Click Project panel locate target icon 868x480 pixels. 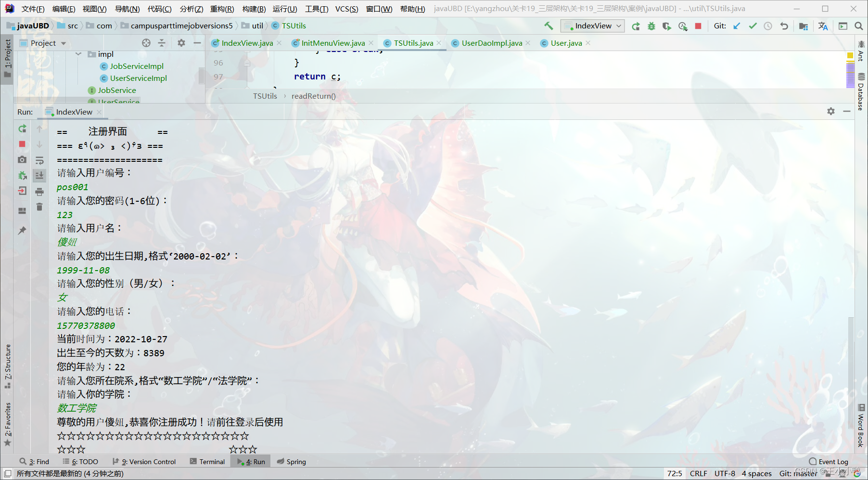(x=146, y=43)
